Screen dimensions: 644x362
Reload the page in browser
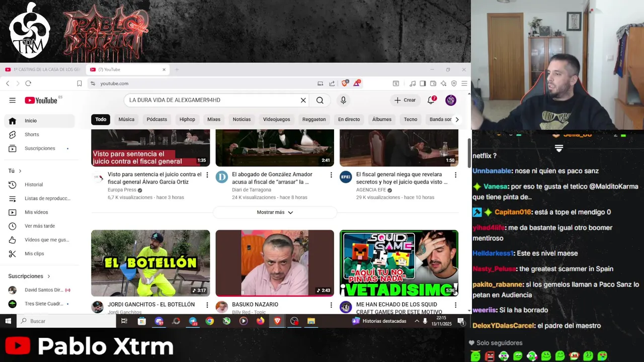[x=28, y=83]
